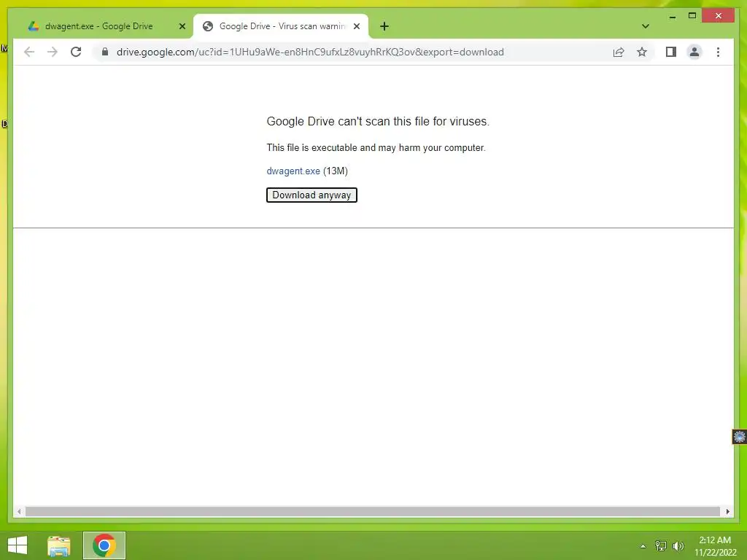The width and height of the screenshot is (747, 560).
Task: Reload the current page
Action: [76, 52]
